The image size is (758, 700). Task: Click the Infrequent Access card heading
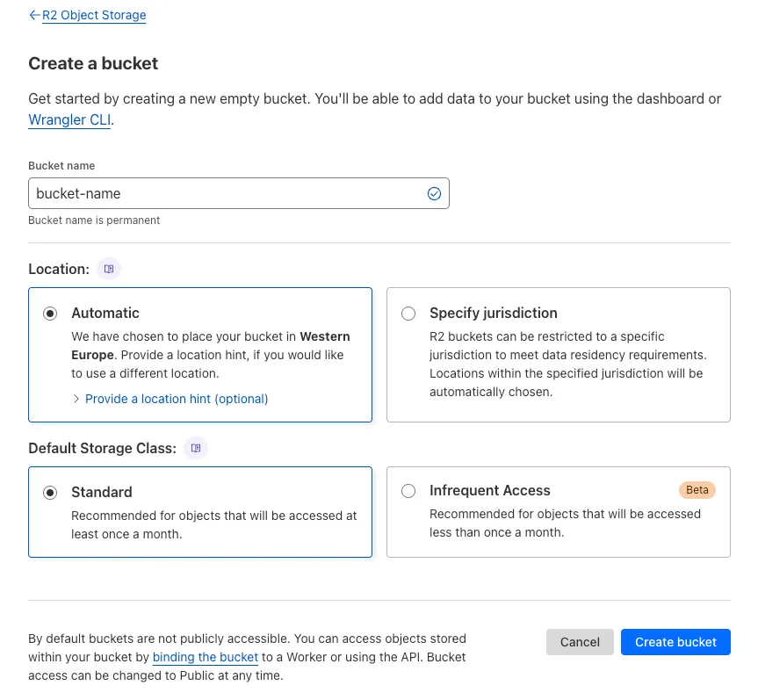(489, 491)
